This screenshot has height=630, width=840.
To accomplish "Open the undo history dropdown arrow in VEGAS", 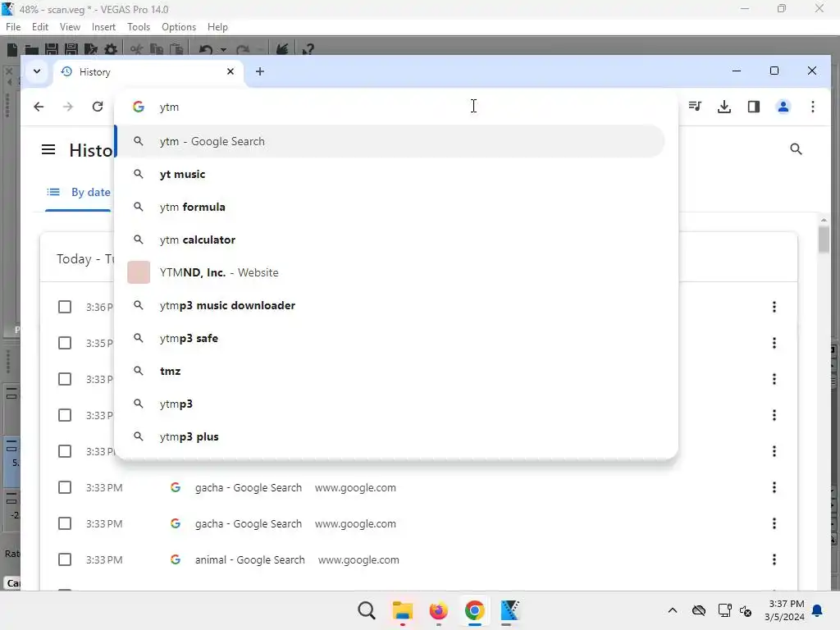I will point(223,50).
